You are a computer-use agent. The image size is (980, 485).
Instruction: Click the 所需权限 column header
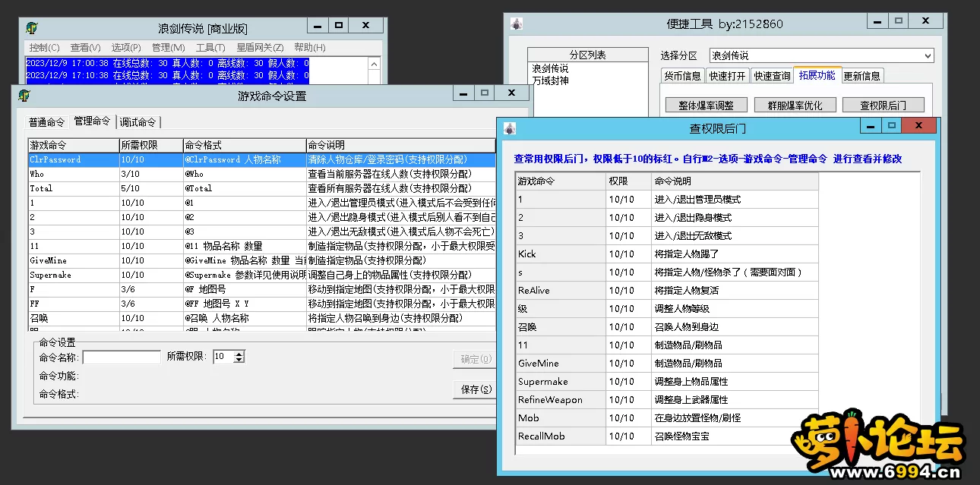[x=150, y=145]
